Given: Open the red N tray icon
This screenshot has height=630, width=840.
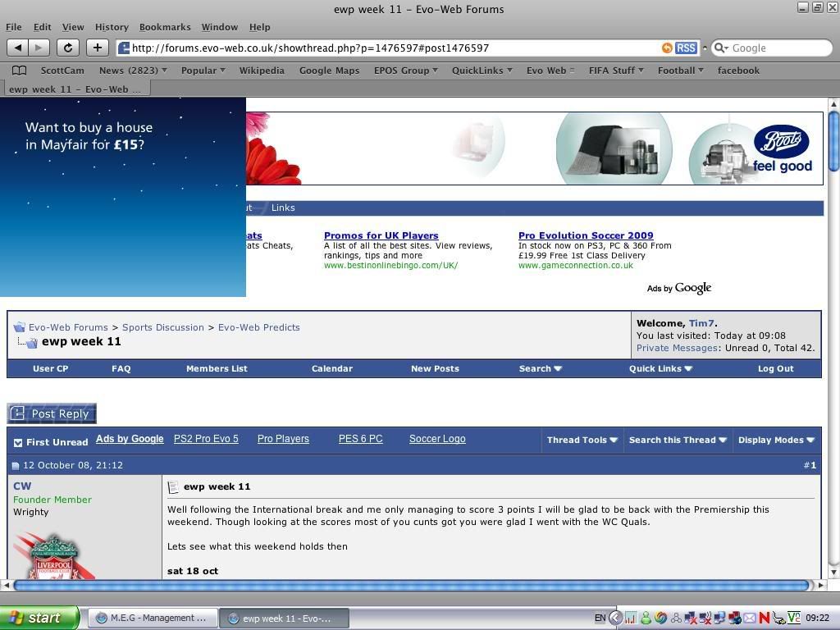Looking at the screenshot, I should (765, 618).
